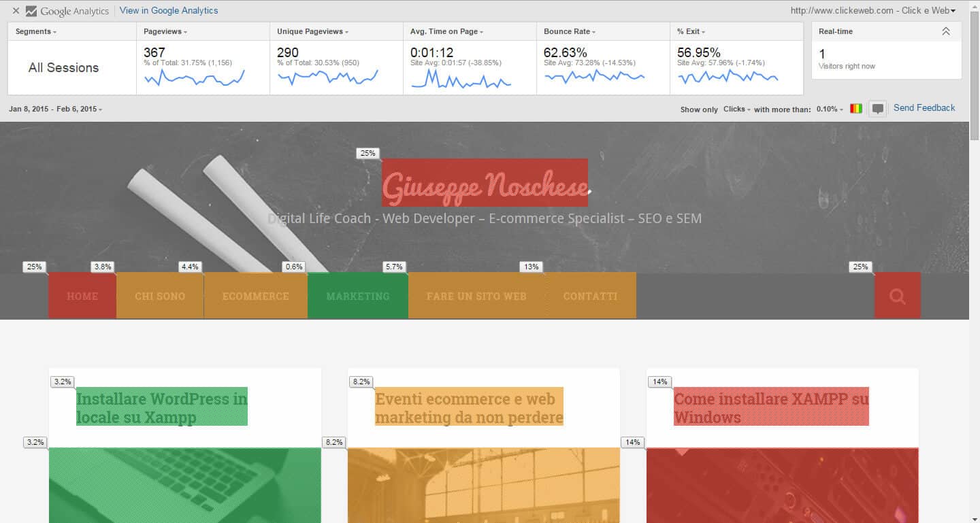Toggle the heatmap color display icon
This screenshot has width=980, height=523.
[x=856, y=109]
